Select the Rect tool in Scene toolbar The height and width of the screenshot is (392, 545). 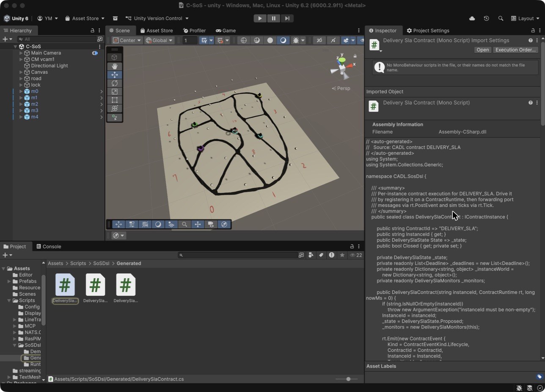click(114, 100)
